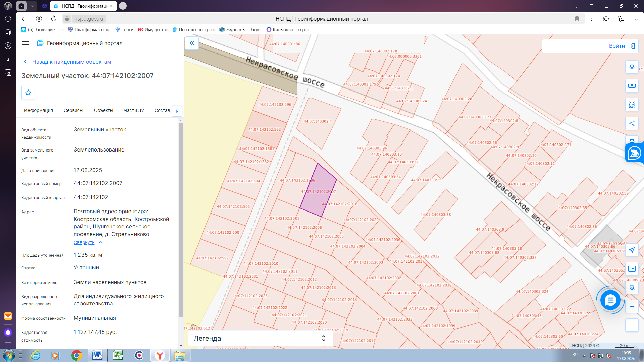Activate the area search selection tool
This screenshot has height=362, width=644.
(632, 105)
